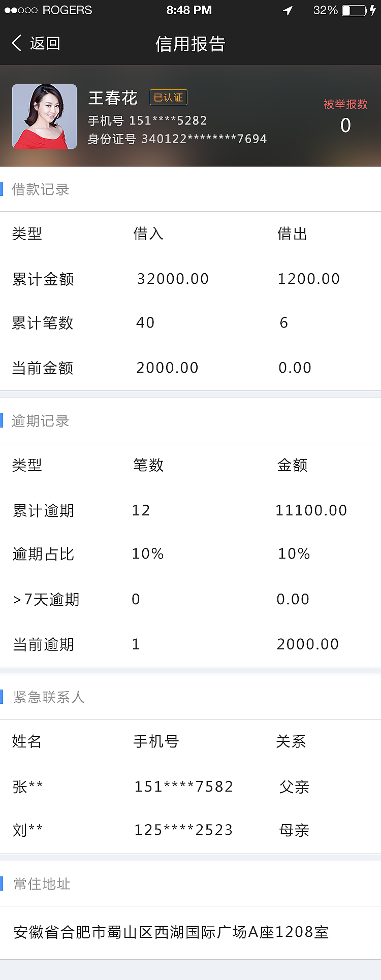Tap the signal strength dots
This screenshot has width=381, height=980.
tap(20, 11)
